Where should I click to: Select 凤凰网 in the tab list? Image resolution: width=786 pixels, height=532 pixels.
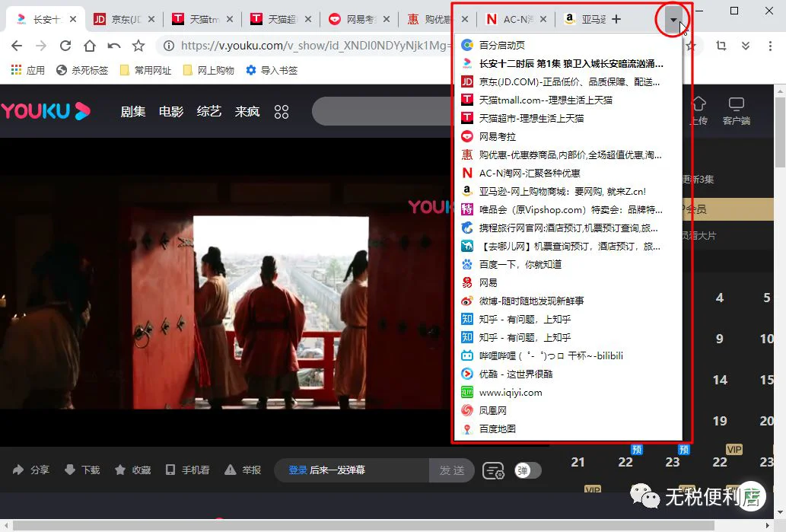pyautogui.click(x=568, y=411)
